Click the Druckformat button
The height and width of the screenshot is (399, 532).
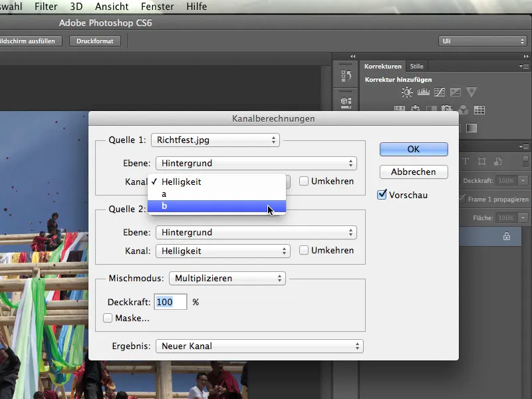pyautogui.click(x=95, y=41)
